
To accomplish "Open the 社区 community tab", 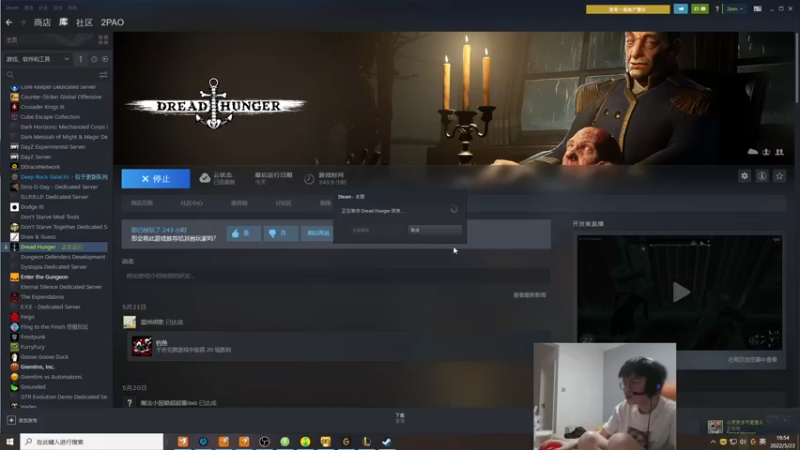I will pos(84,22).
